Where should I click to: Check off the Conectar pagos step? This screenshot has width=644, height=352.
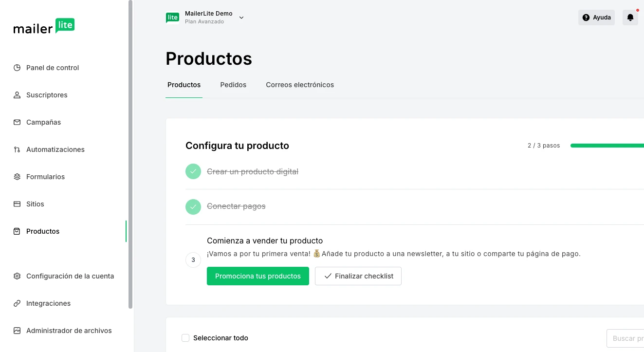193,206
